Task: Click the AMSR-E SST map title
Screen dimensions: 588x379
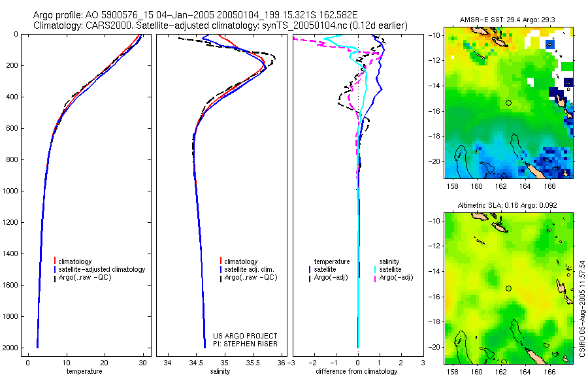Action: click(x=508, y=20)
